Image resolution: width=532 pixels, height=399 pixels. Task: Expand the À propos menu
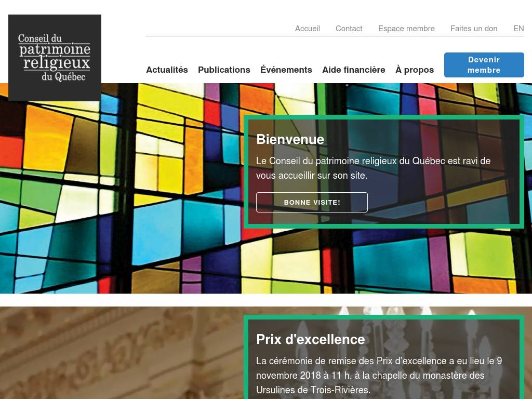pos(414,70)
